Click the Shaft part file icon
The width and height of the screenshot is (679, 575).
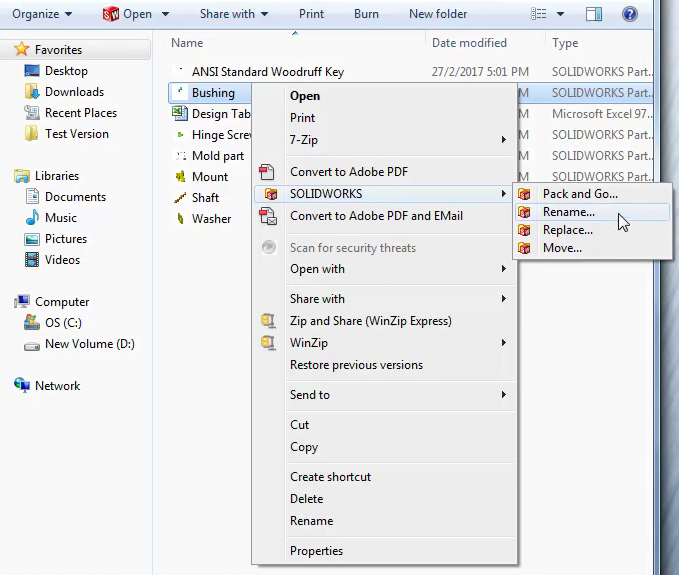180,197
